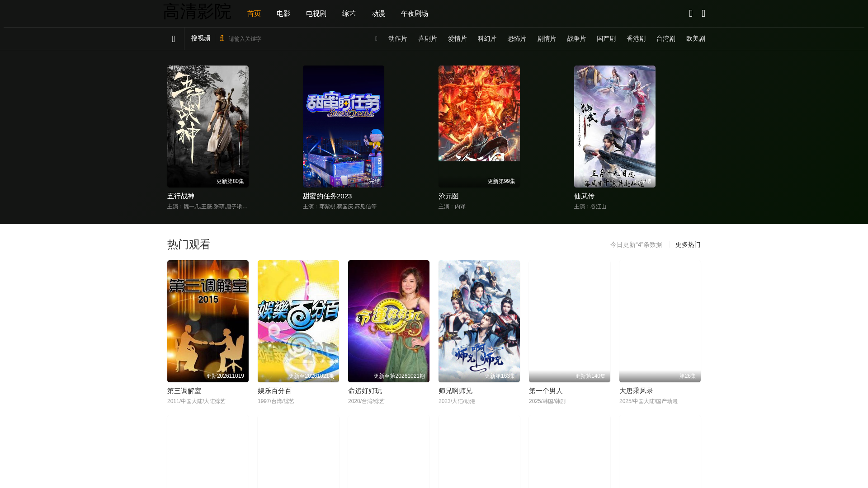Click the last icon at top right of header
This screenshot has height=488, width=868.
(703, 14)
